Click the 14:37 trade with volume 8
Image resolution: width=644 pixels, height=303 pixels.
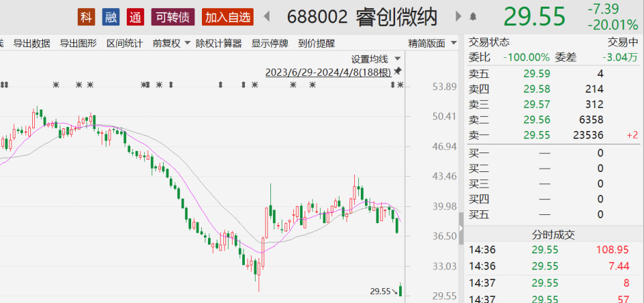tap(553, 283)
